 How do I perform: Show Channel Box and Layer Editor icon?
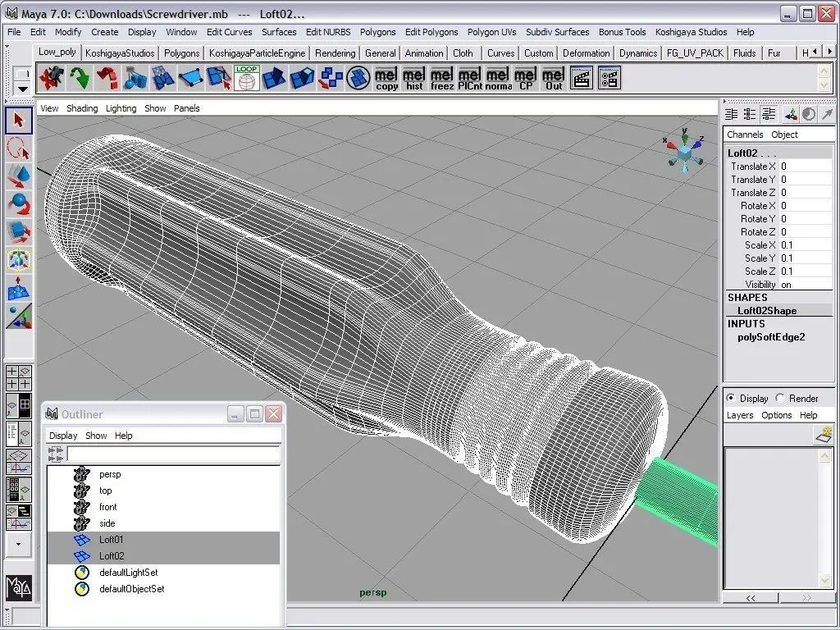click(769, 114)
